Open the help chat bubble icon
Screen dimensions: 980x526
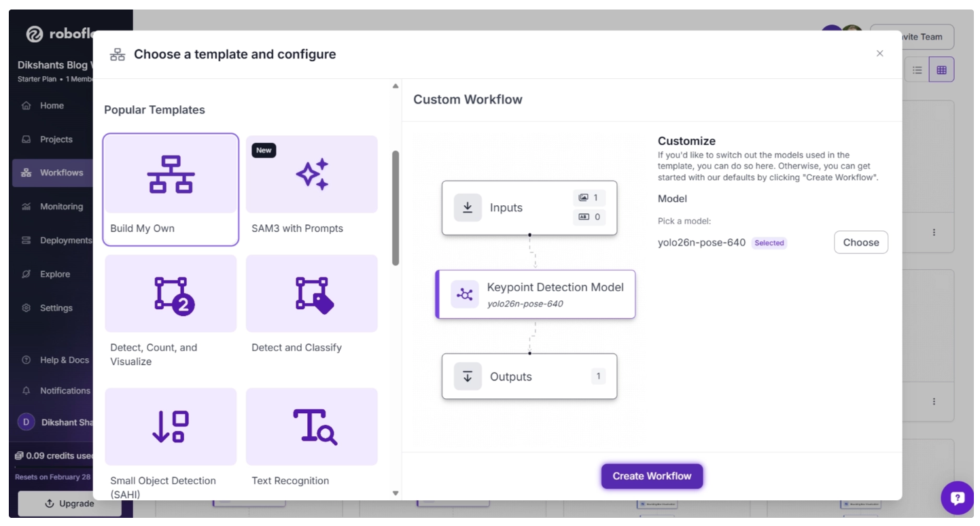(958, 498)
